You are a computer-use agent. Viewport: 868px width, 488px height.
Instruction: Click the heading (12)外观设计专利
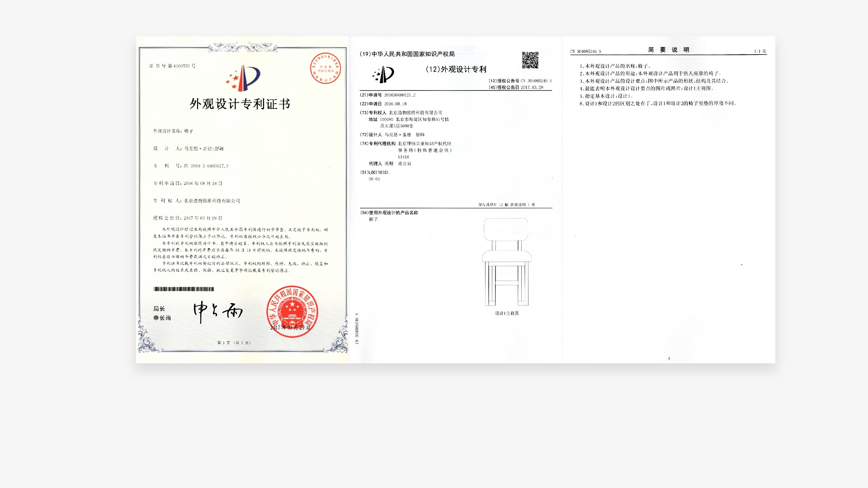click(456, 69)
